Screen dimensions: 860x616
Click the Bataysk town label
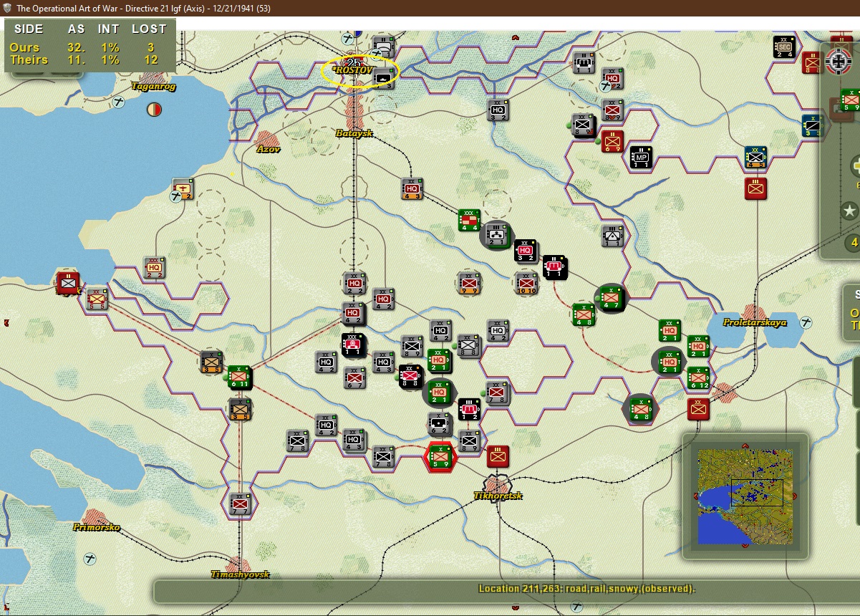tap(354, 133)
